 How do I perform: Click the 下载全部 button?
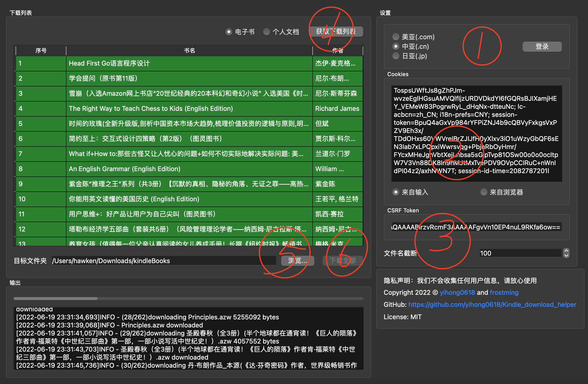click(343, 261)
